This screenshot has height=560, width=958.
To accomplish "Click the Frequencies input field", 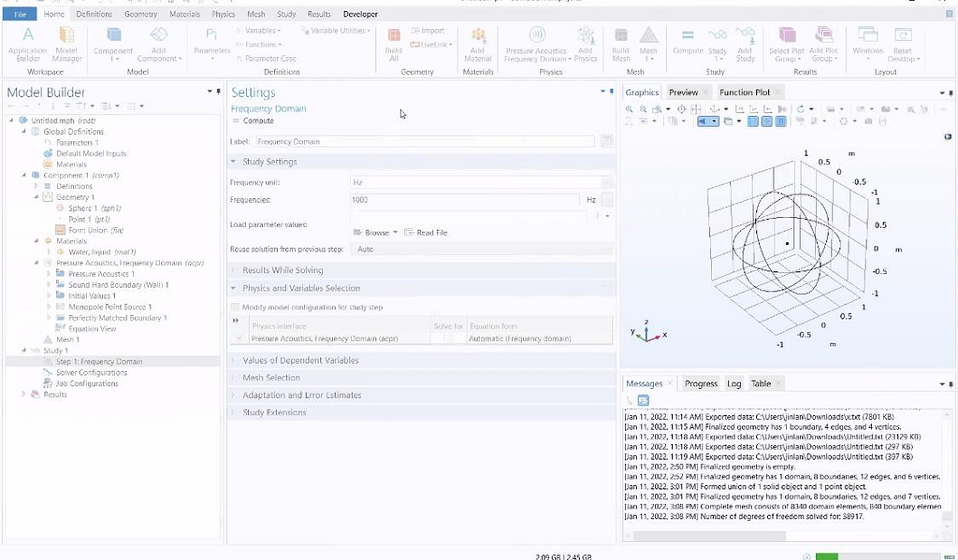I will click(x=465, y=200).
